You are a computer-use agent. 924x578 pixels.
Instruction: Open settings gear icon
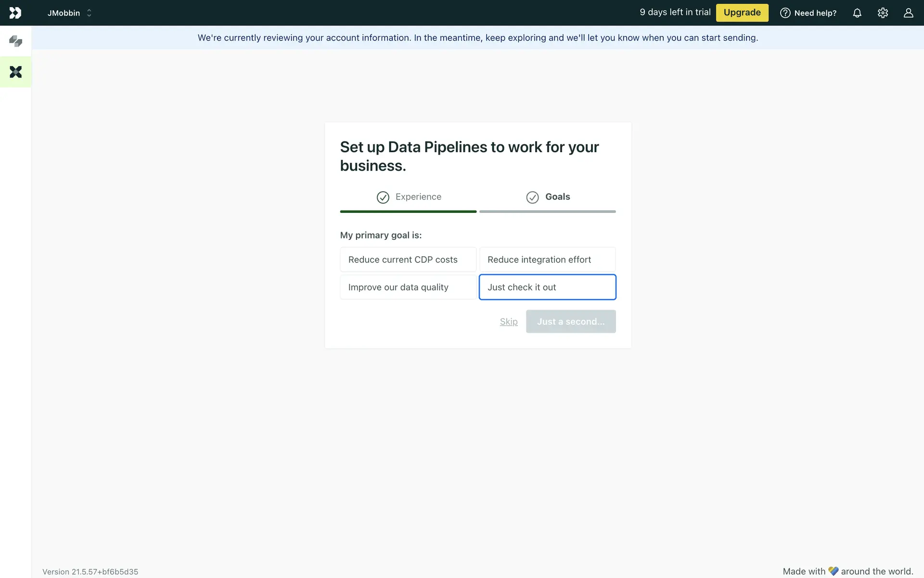click(x=883, y=13)
